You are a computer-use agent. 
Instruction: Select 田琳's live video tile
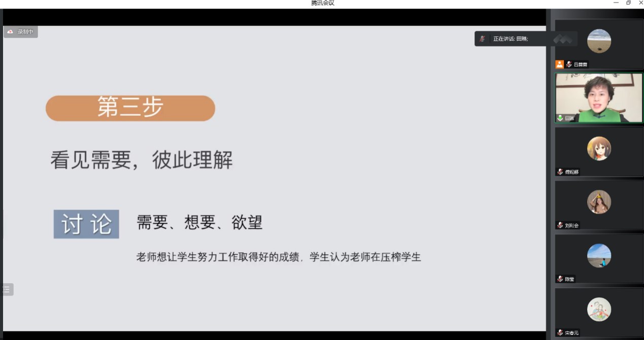click(599, 97)
